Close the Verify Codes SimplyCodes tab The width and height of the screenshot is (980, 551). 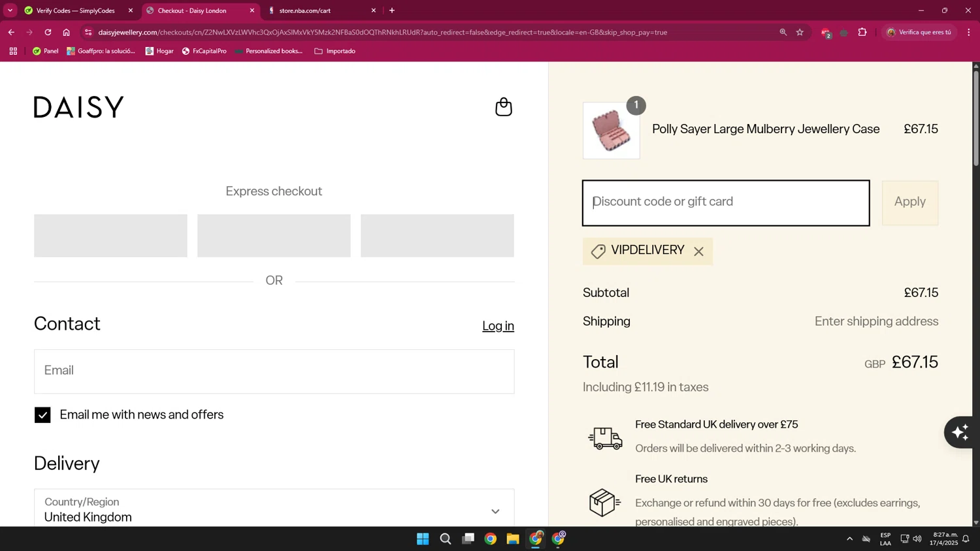[131, 10]
